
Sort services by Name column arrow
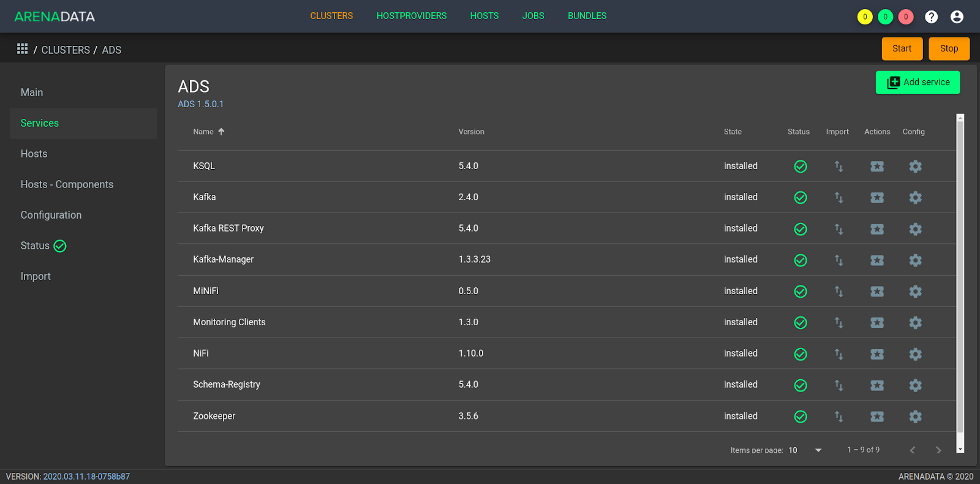(x=221, y=132)
